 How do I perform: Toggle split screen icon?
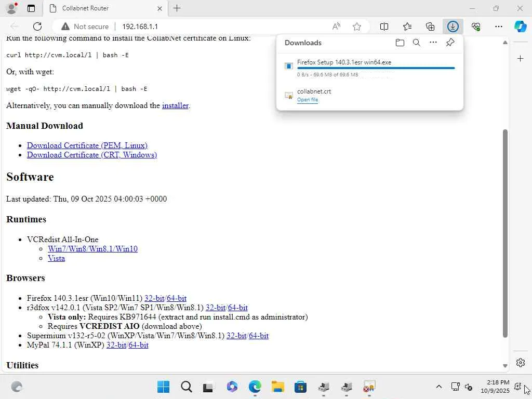point(384,26)
